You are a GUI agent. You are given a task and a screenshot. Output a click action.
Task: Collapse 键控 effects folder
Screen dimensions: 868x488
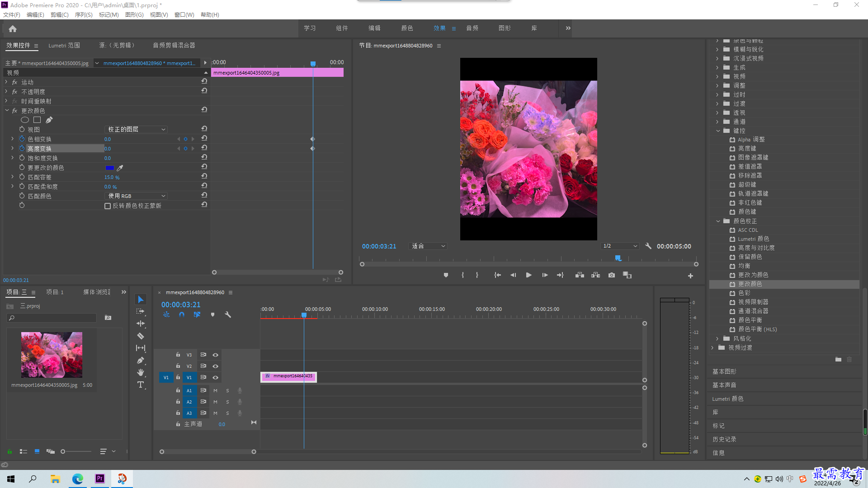tap(718, 131)
